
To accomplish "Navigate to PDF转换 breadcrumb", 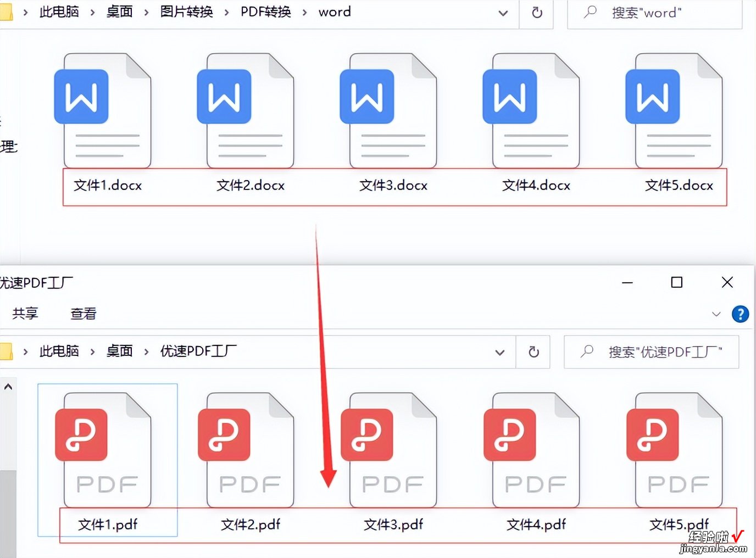I will [x=265, y=12].
